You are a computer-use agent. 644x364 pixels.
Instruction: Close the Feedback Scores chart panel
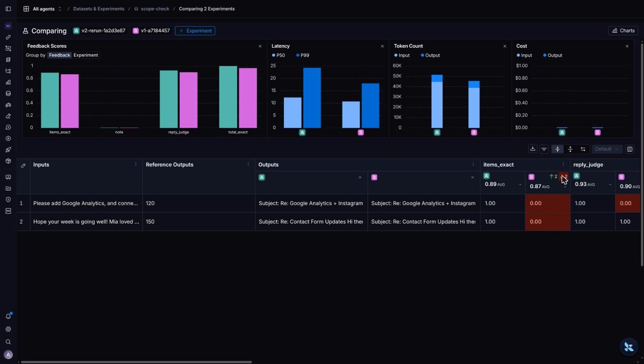[260, 46]
